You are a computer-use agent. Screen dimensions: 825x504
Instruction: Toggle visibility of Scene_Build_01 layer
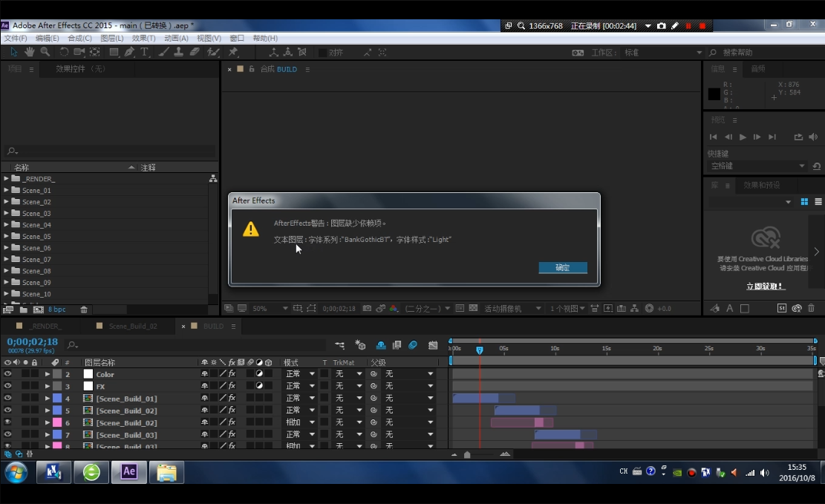(x=7, y=399)
